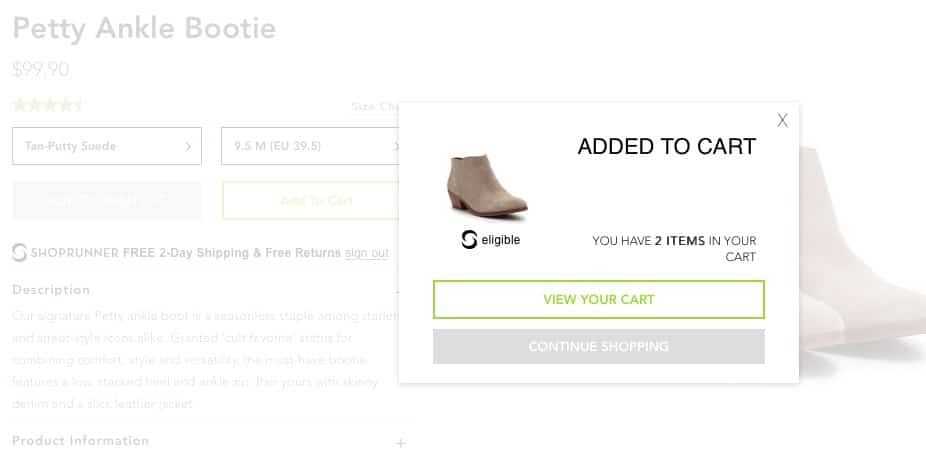Click the Petty Ankle Bootie title
The image size is (926, 459).
[x=144, y=28]
